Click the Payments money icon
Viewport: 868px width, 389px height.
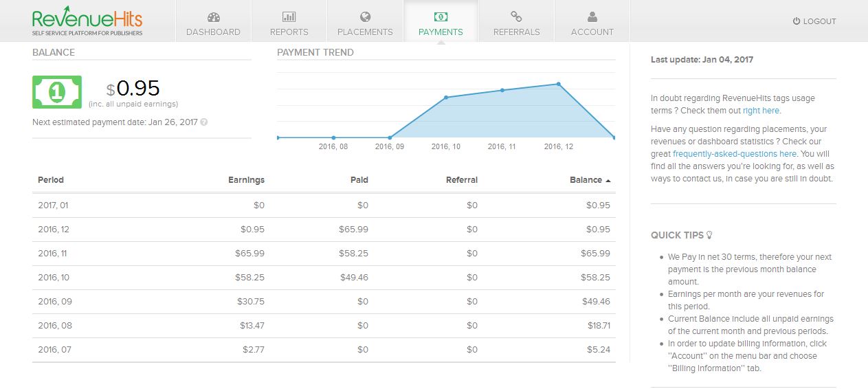(x=441, y=17)
